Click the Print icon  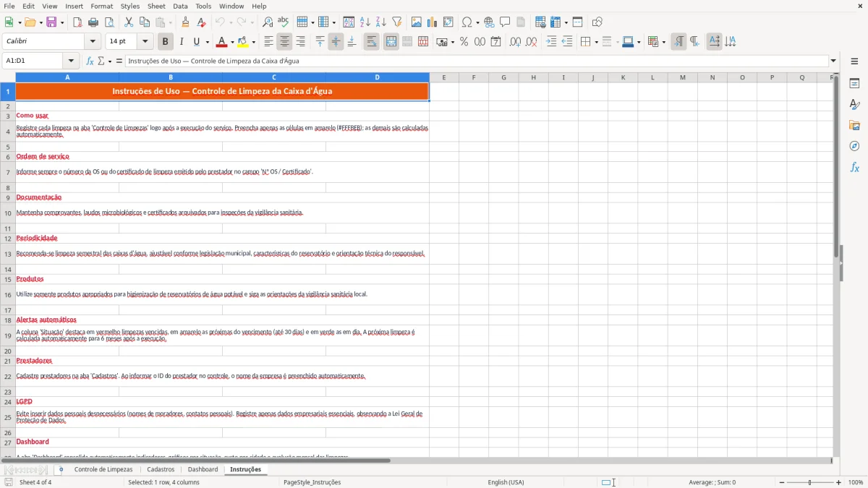93,22
